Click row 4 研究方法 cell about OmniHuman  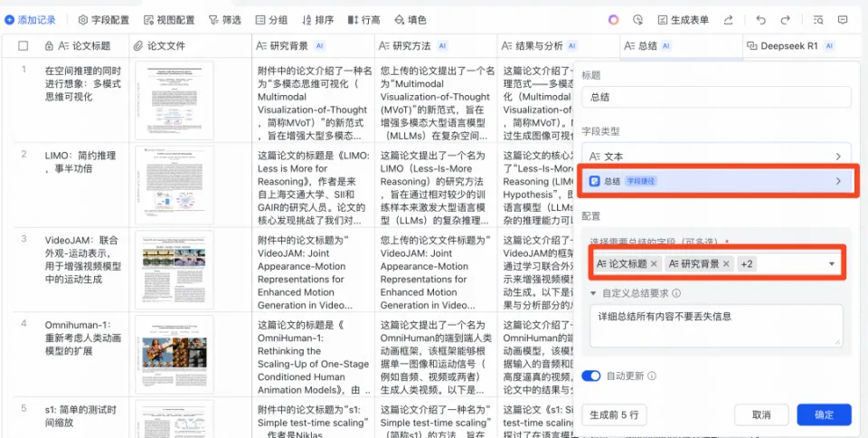pos(436,357)
